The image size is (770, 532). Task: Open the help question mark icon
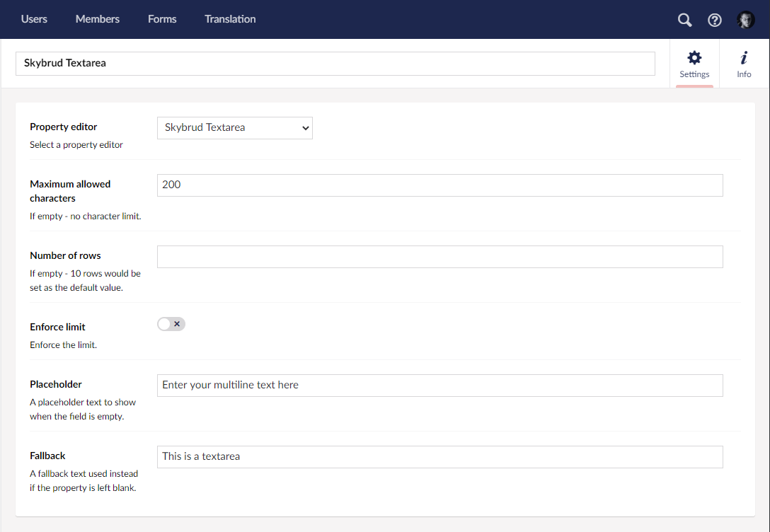point(715,20)
